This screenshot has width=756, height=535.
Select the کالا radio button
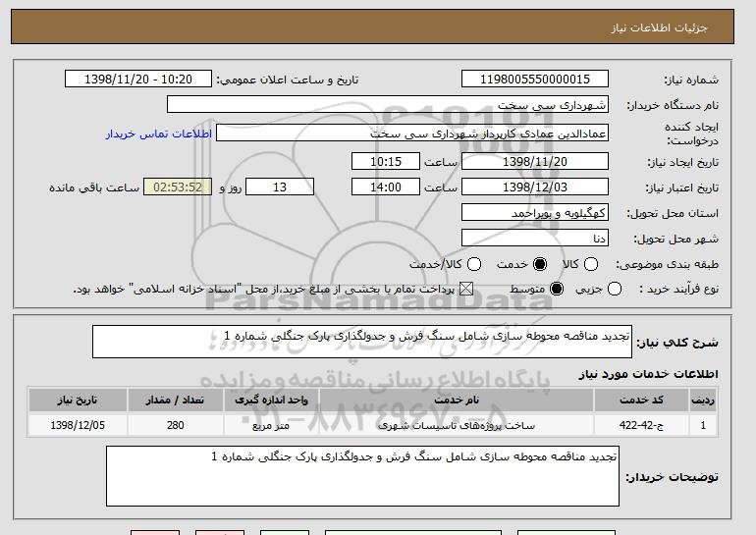coord(591,264)
